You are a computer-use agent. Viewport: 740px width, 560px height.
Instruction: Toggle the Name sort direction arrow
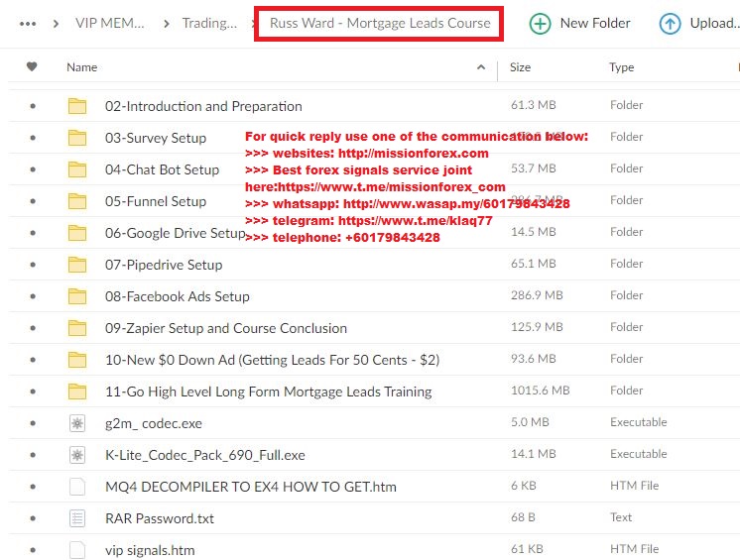click(481, 67)
